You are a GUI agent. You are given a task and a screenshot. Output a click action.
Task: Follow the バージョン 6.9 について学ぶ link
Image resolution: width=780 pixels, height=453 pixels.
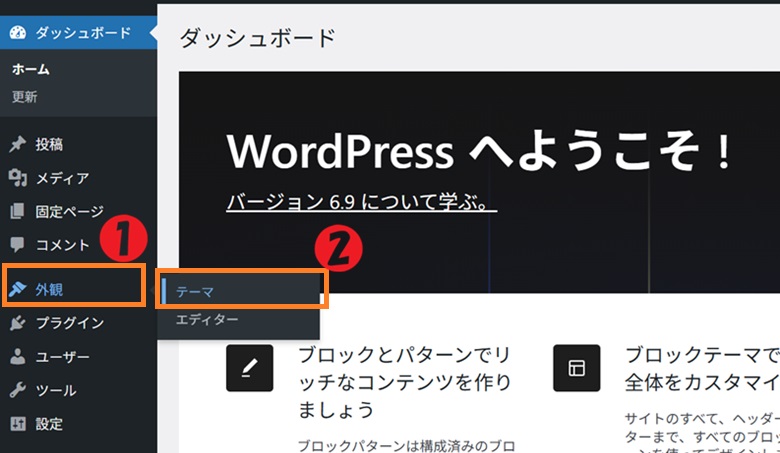[361, 202]
